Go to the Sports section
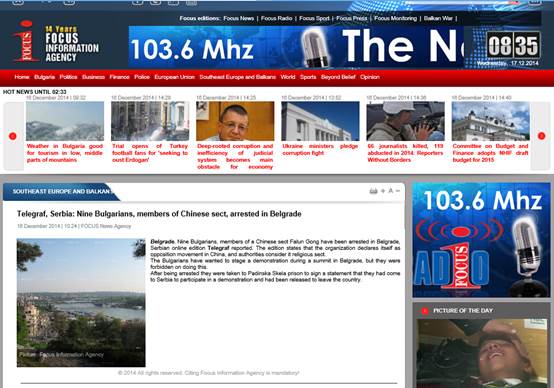Image resolution: width=554 pixels, height=388 pixels. (x=308, y=77)
